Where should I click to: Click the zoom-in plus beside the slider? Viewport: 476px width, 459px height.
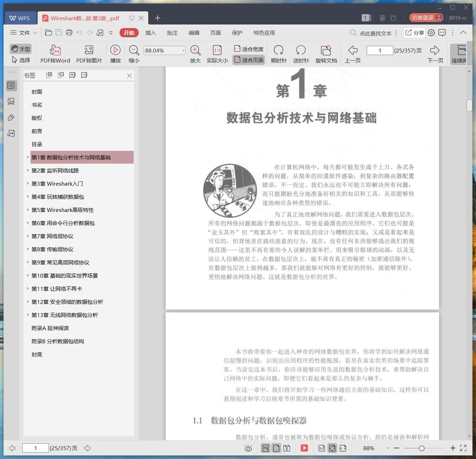(453, 448)
